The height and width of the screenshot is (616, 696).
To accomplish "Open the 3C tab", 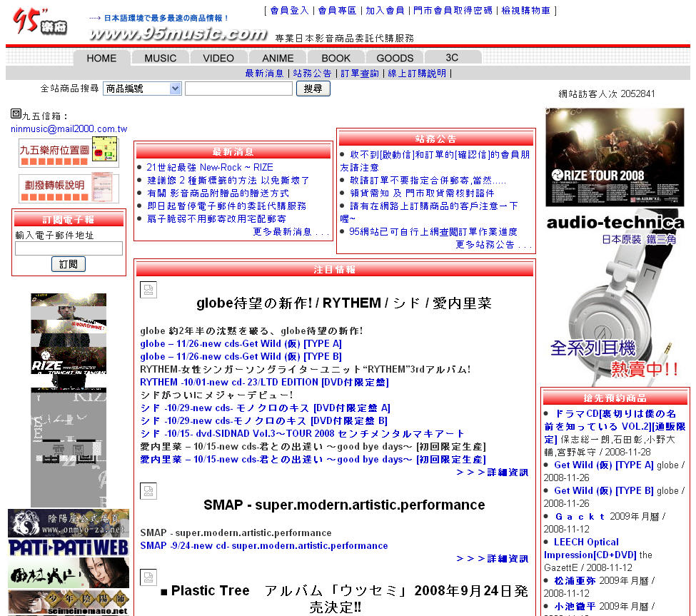I will coord(452,58).
